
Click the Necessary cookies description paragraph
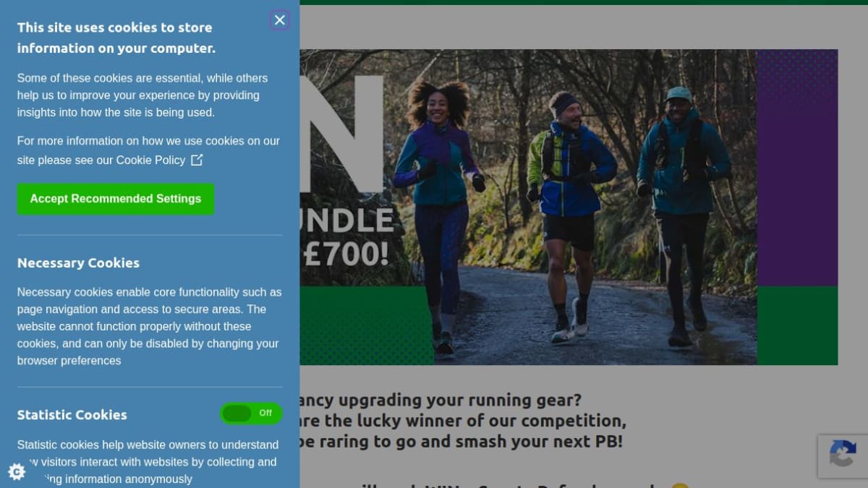pyautogui.click(x=150, y=326)
